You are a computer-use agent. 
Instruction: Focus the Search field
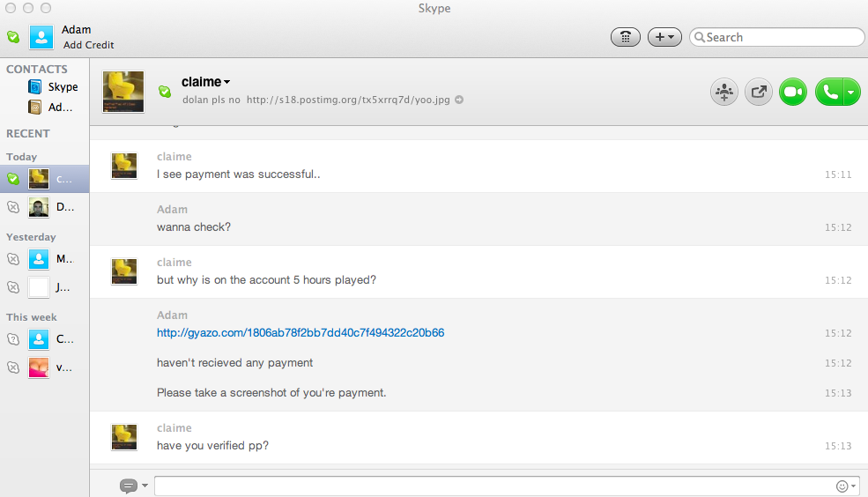(x=776, y=37)
